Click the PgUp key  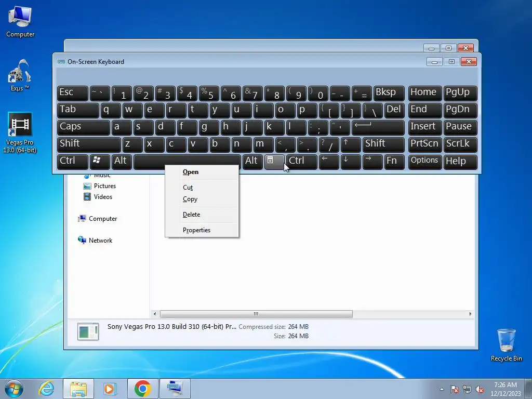click(460, 92)
